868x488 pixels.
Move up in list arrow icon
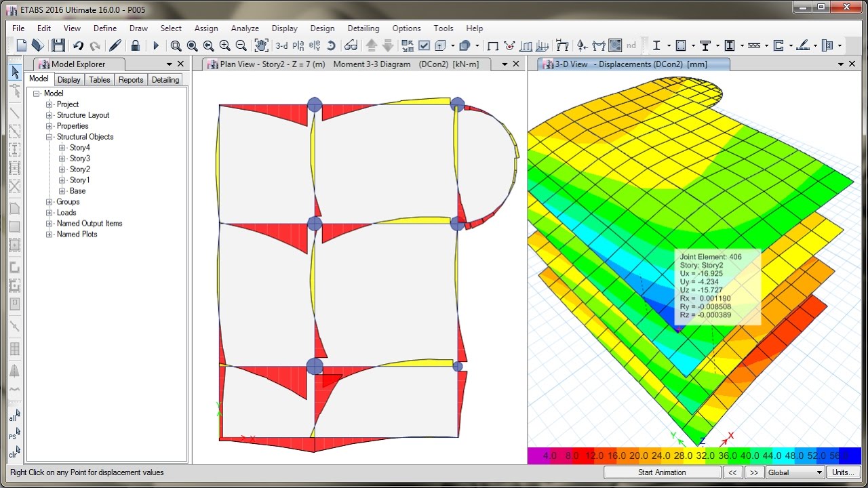pos(372,45)
